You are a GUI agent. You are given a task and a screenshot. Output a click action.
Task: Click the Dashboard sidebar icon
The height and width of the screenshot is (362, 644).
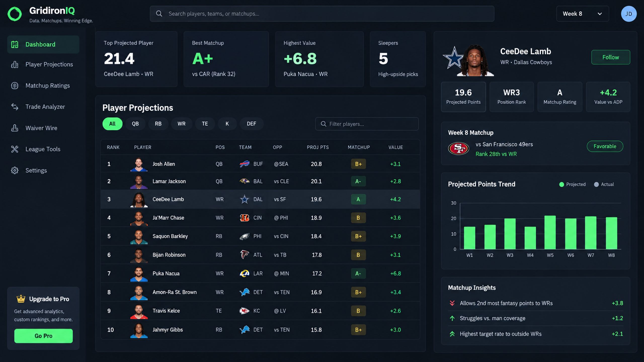(15, 44)
